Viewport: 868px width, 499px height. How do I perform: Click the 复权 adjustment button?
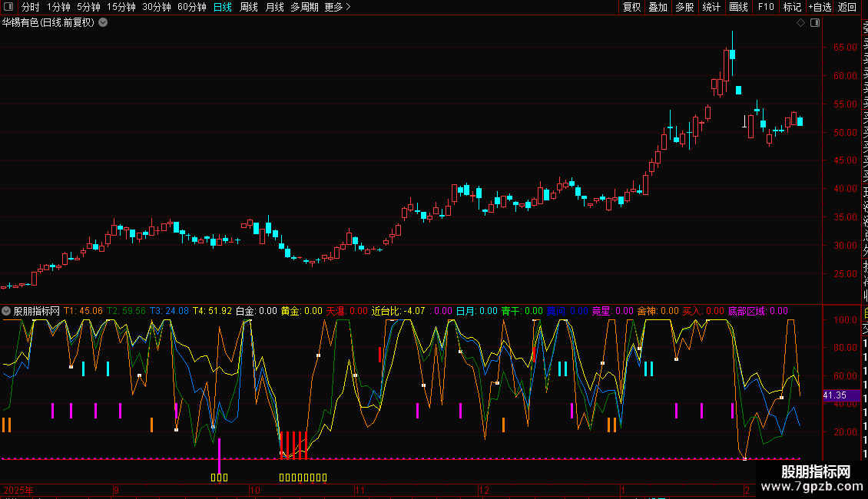pos(631,7)
